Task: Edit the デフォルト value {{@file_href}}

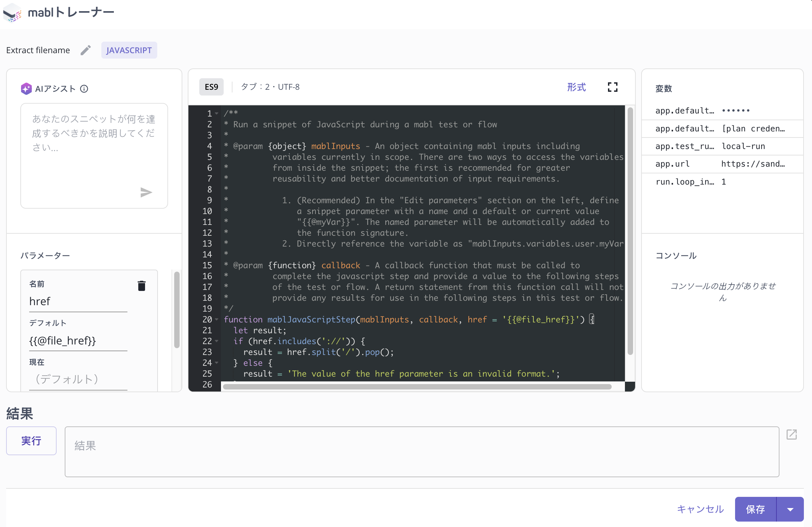Action: pyautogui.click(x=62, y=340)
